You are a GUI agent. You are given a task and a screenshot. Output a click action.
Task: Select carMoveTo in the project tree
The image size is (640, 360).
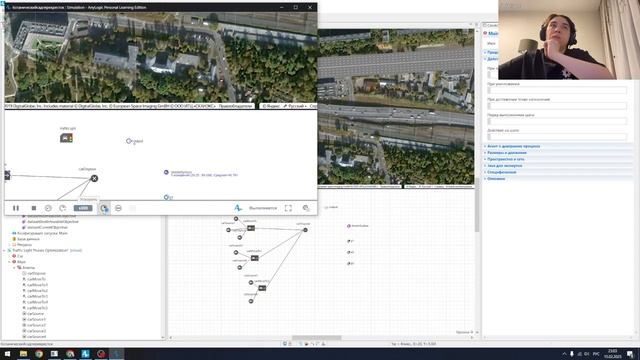(36, 279)
